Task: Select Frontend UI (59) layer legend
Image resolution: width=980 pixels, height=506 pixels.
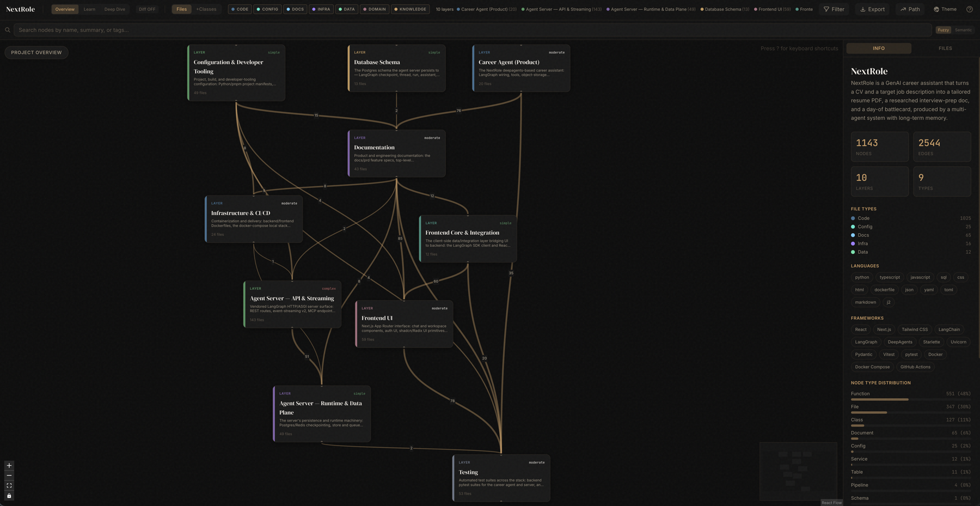Action: pyautogui.click(x=772, y=9)
